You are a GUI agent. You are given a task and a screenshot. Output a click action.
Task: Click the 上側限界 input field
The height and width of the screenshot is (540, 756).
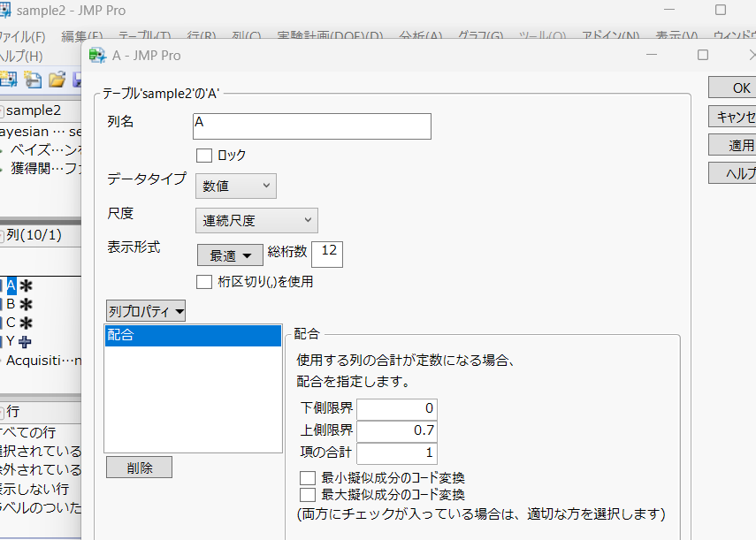397,430
